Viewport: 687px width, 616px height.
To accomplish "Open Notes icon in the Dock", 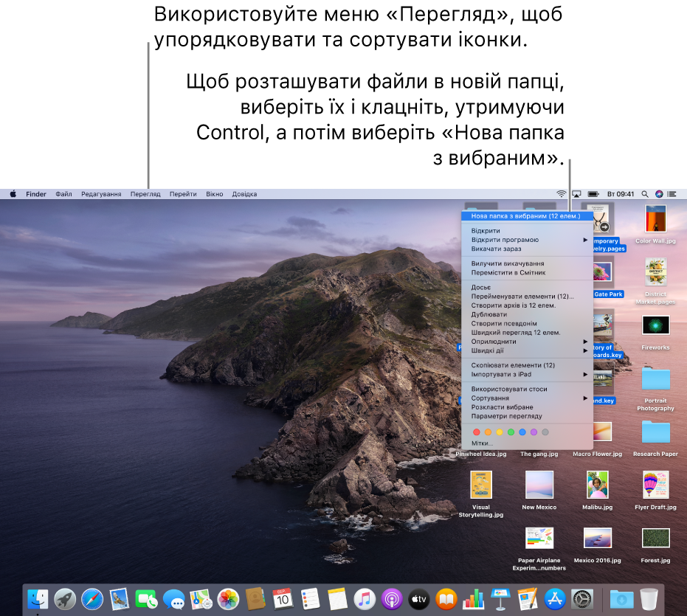I will [x=337, y=599].
